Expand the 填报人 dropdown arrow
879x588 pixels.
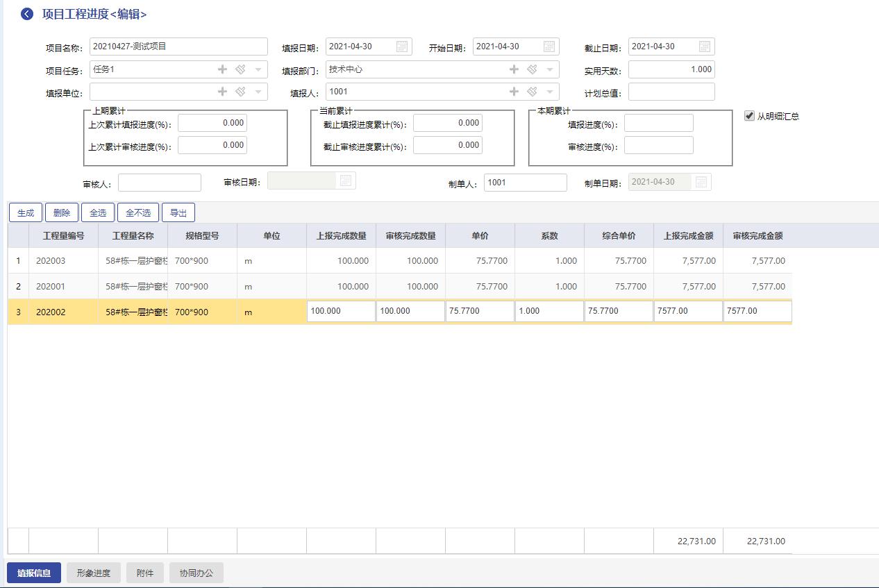[549, 92]
